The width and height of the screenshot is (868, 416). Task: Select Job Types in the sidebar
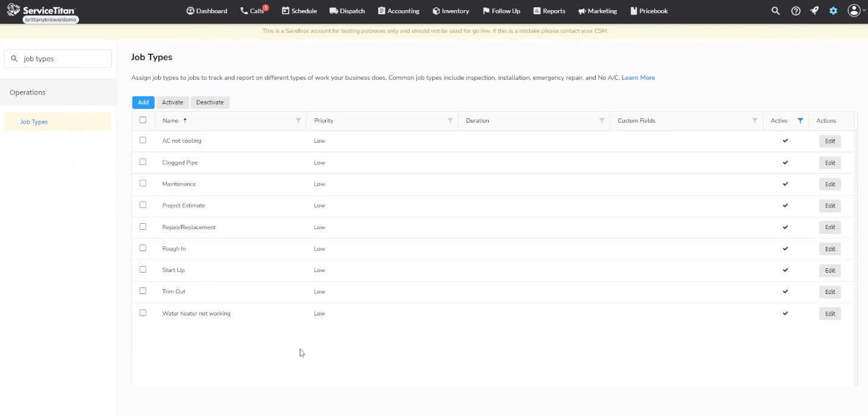(34, 121)
